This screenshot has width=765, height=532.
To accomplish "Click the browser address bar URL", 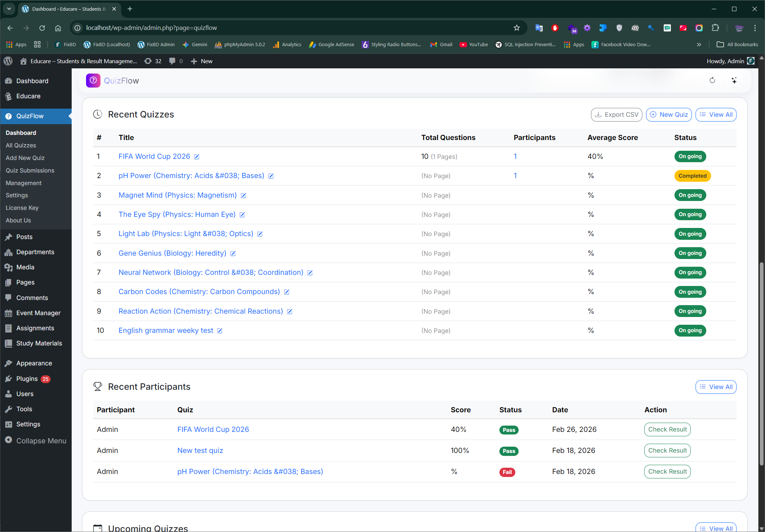I will 151,28.
